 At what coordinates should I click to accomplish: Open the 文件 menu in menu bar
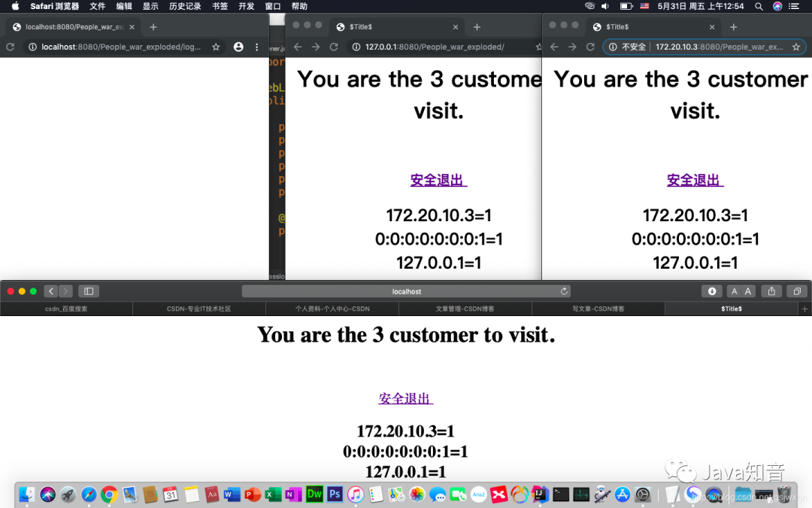tap(97, 6)
